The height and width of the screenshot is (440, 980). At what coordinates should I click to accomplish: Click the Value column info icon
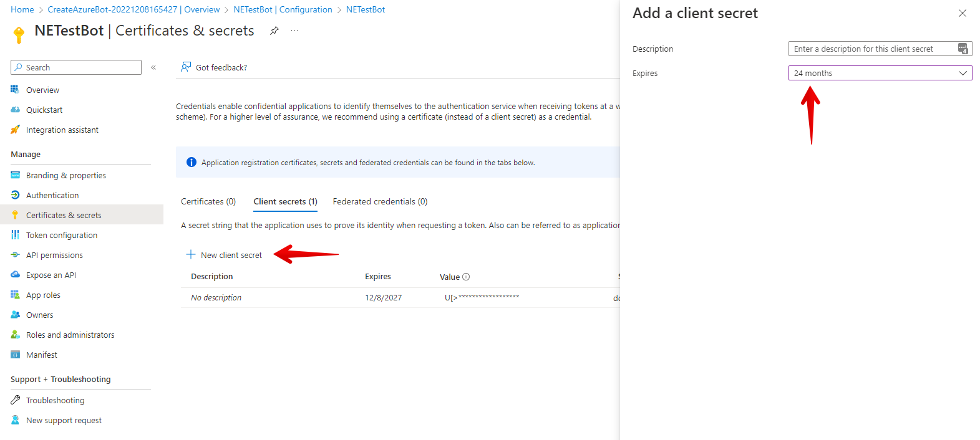pyautogui.click(x=466, y=277)
